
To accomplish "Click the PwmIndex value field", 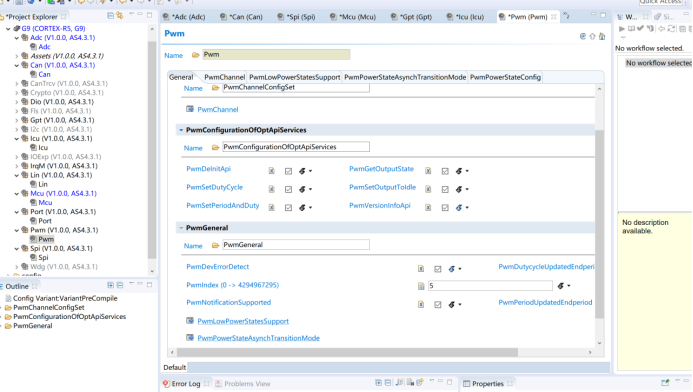I will (490, 286).
